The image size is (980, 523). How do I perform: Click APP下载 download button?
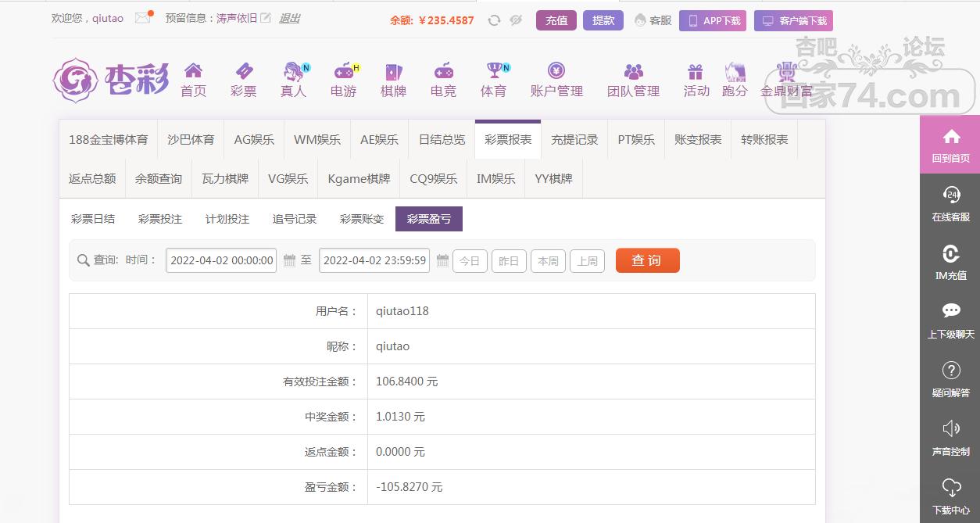click(713, 21)
